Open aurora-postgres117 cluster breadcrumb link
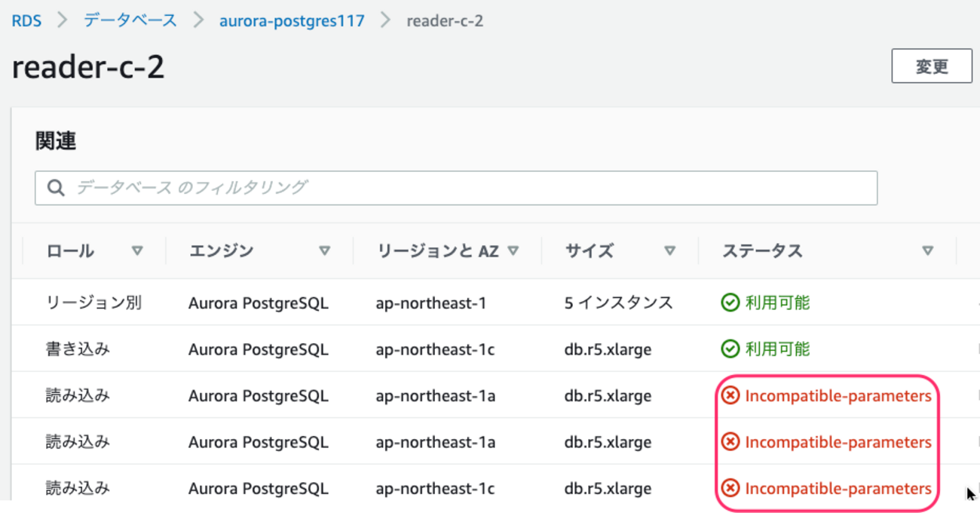The width and height of the screenshot is (980, 513). (x=292, y=20)
